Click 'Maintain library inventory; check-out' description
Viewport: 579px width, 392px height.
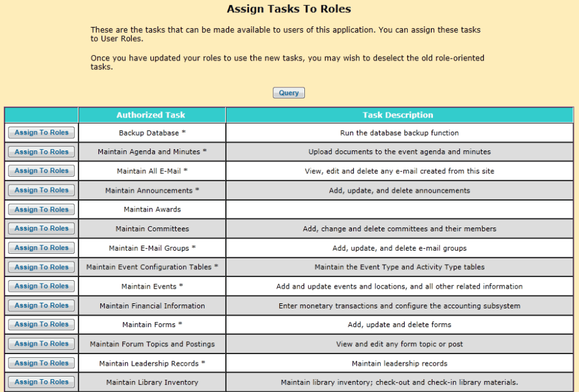[x=400, y=382]
